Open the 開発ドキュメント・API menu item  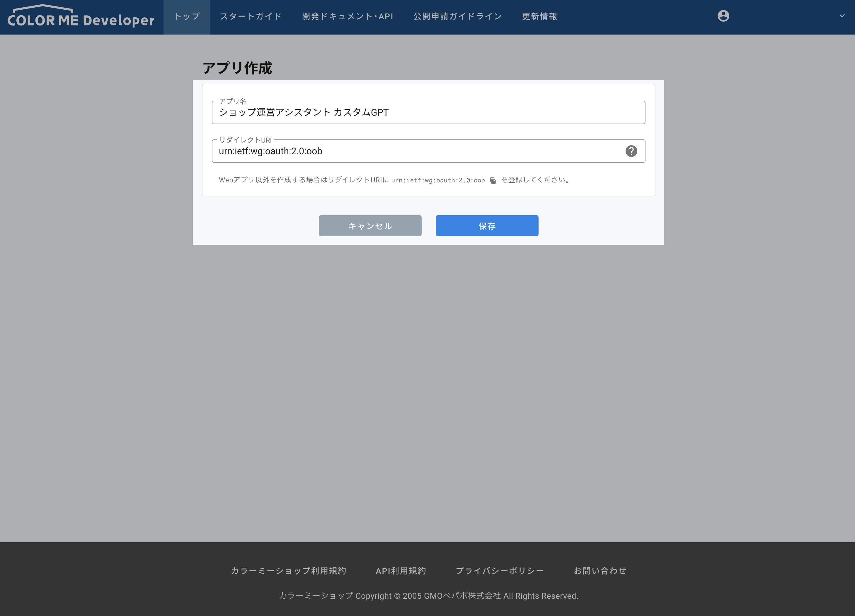click(347, 17)
